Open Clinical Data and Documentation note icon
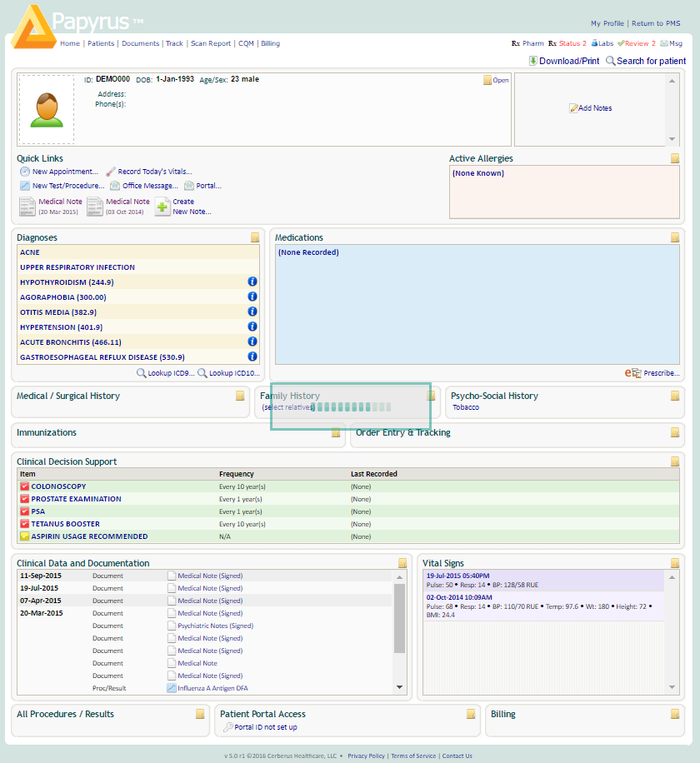Viewport: 700px width, 763px height. [402, 563]
